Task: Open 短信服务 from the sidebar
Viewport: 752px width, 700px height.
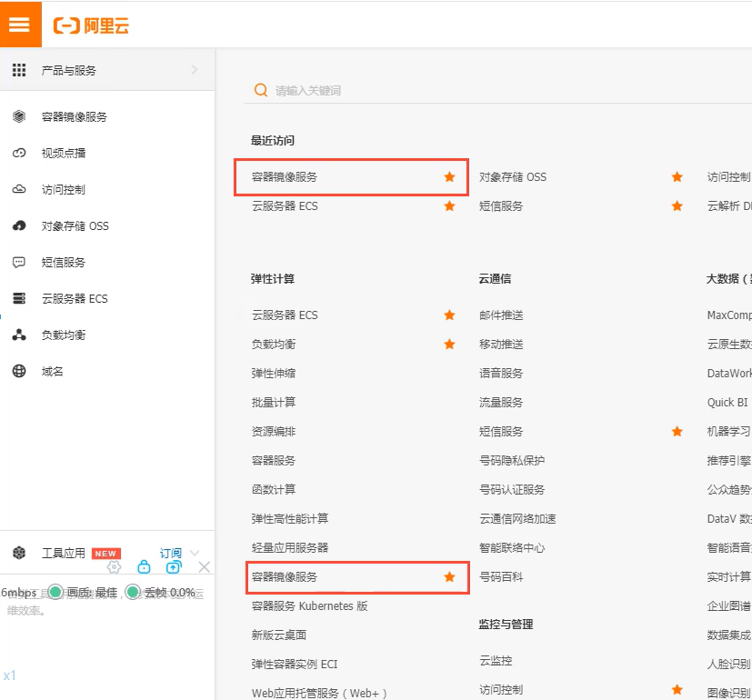Action: point(64,262)
